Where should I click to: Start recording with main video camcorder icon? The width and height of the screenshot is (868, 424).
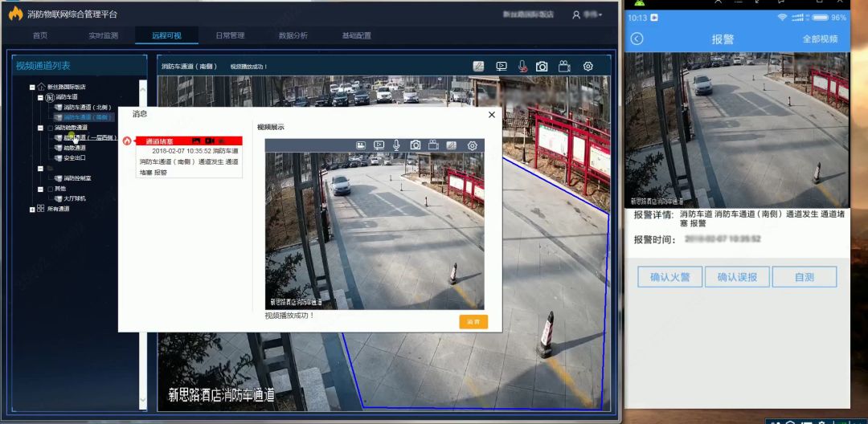(x=564, y=67)
